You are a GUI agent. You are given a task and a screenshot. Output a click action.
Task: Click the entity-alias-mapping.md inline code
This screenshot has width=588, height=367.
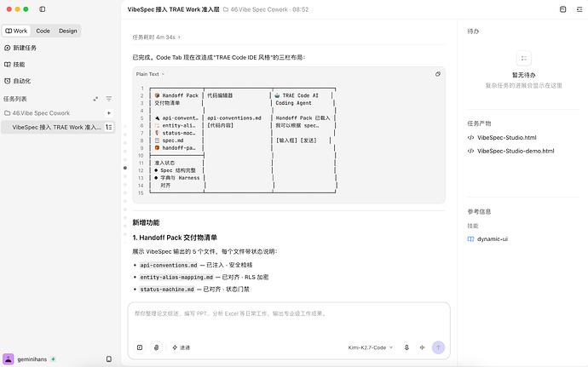(x=176, y=277)
